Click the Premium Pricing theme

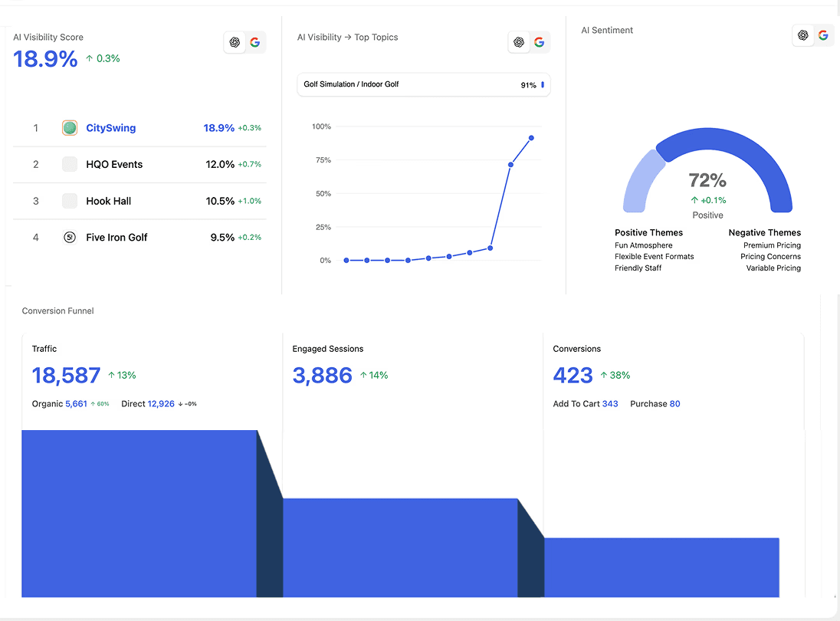coord(772,245)
